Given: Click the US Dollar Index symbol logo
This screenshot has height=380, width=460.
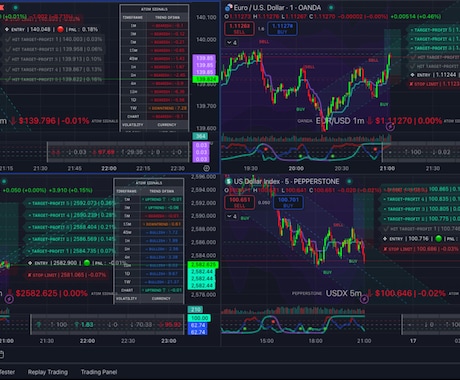Looking at the screenshot, I should coord(228,181).
